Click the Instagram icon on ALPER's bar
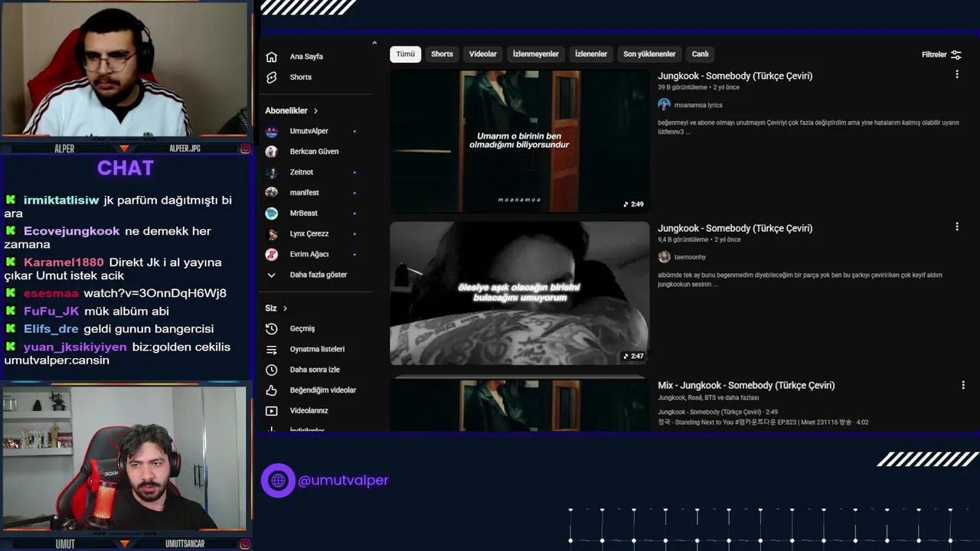The width and height of the screenshot is (980, 551). pyautogui.click(x=245, y=148)
